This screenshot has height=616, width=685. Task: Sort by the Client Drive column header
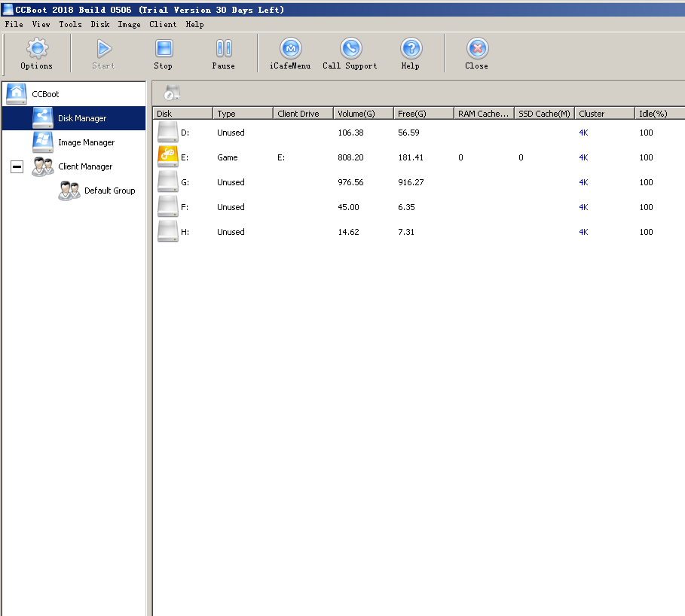pyautogui.click(x=303, y=114)
